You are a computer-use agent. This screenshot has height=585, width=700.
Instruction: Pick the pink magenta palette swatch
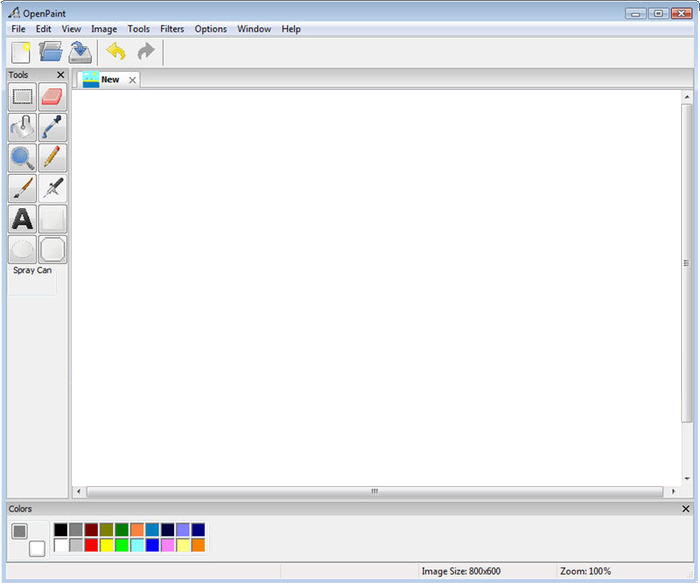tap(168, 545)
